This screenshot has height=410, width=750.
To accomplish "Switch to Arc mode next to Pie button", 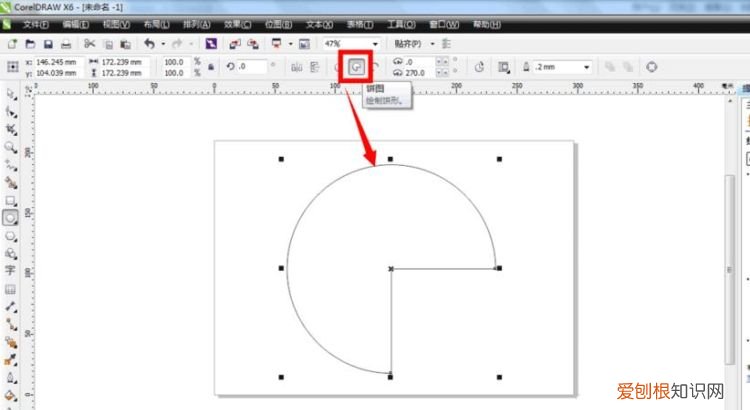I will coord(376,67).
